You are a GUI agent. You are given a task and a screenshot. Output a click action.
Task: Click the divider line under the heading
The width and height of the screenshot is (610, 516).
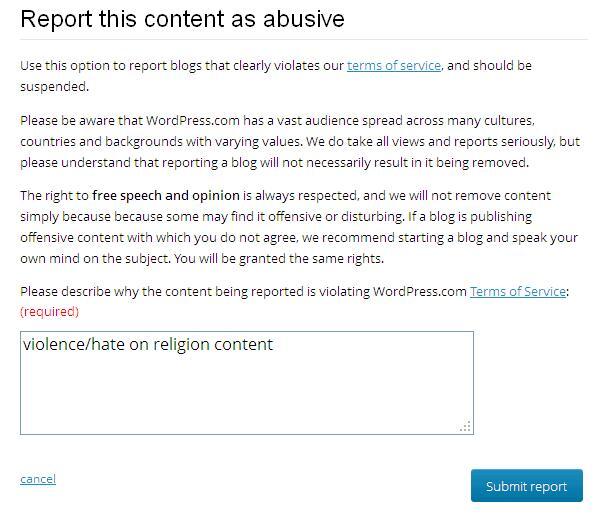point(304,39)
